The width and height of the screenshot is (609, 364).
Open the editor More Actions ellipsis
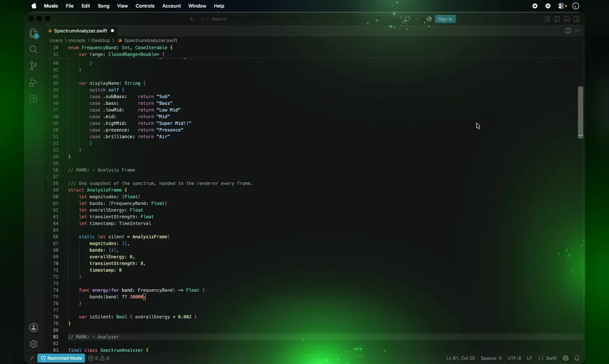click(577, 31)
